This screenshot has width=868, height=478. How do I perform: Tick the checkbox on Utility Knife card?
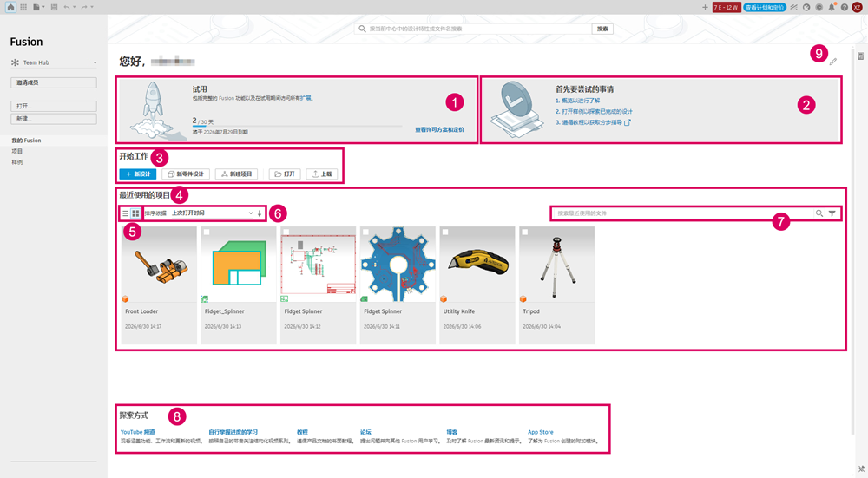click(445, 232)
